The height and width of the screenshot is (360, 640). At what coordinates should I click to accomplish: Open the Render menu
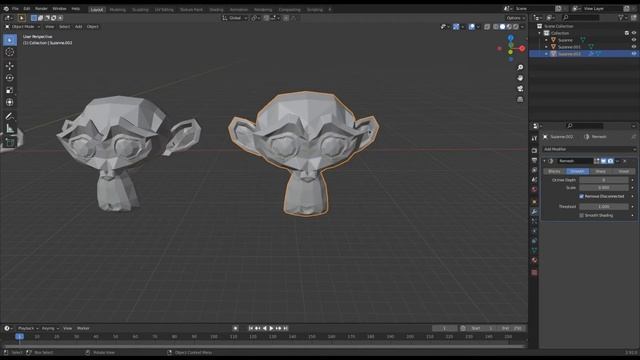41,9
